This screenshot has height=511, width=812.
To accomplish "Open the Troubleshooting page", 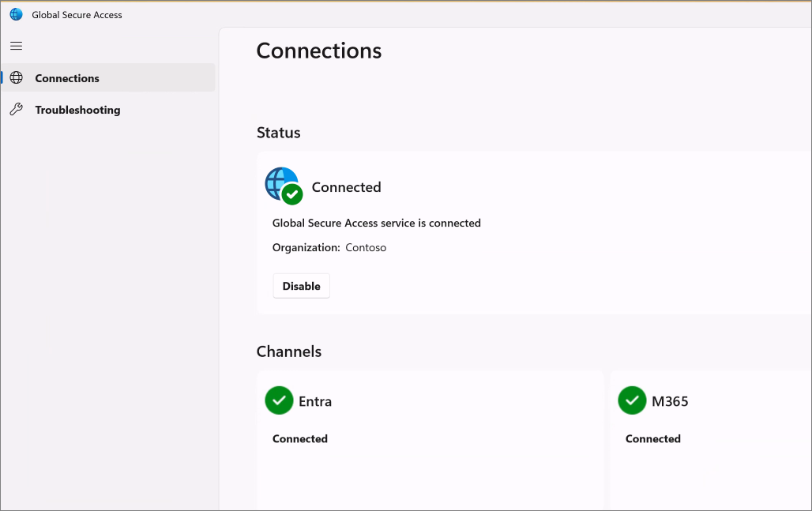I will point(108,110).
